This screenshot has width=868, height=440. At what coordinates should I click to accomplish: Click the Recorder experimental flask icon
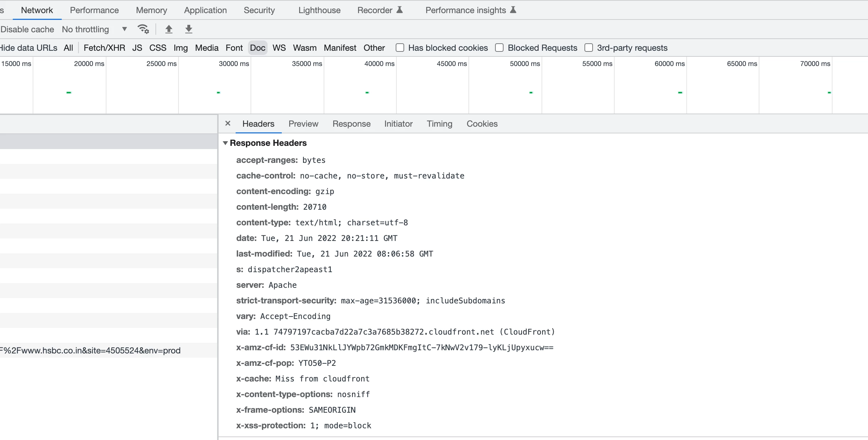coord(400,10)
